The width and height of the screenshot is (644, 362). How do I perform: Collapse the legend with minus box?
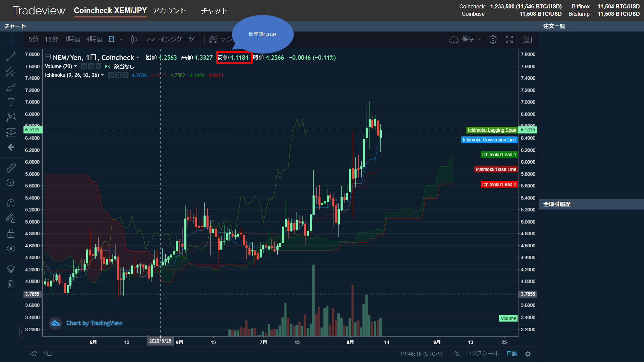(48, 57)
